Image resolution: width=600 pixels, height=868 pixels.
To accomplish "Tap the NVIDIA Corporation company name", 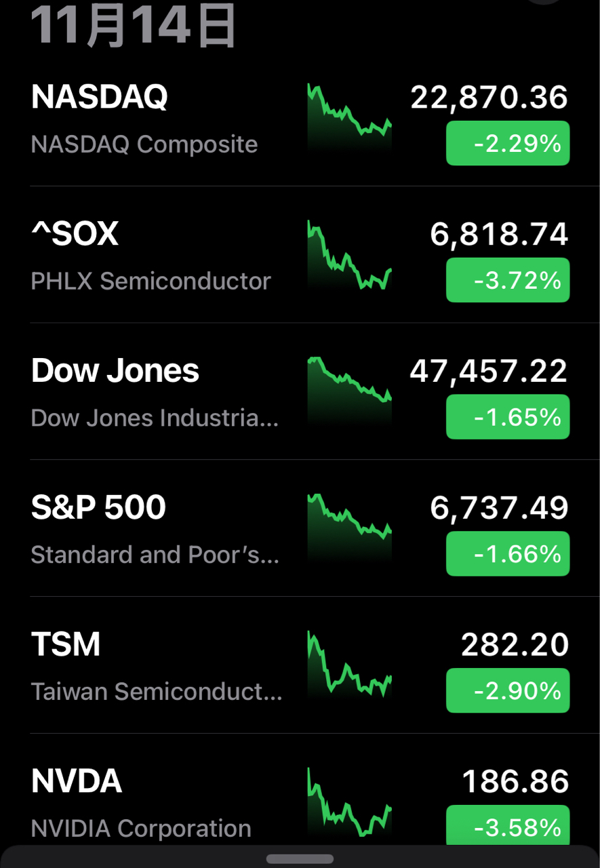I will [x=141, y=828].
